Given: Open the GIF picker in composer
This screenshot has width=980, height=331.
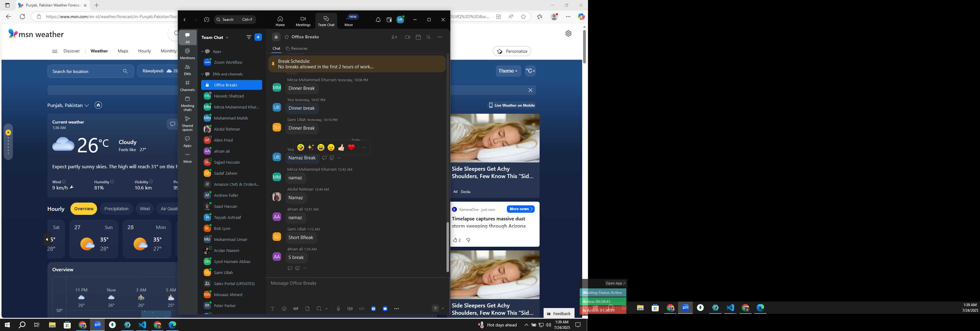Looking at the screenshot, I should [x=296, y=309].
